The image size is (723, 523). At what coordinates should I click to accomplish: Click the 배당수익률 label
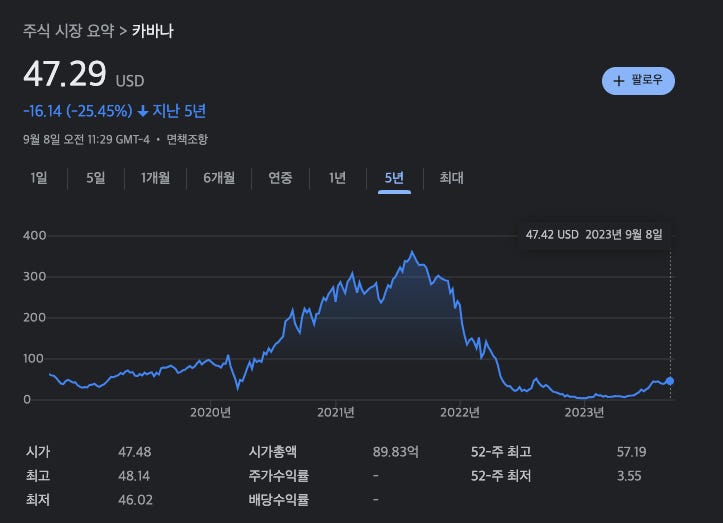coord(279,499)
